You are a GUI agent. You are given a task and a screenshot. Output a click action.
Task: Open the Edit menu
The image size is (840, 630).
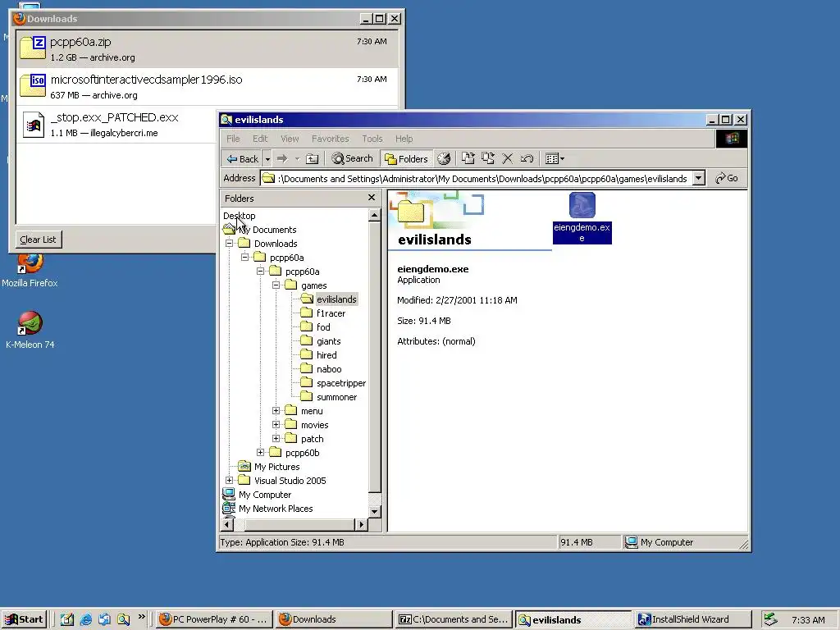pyautogui.click(x=260, y=139)
